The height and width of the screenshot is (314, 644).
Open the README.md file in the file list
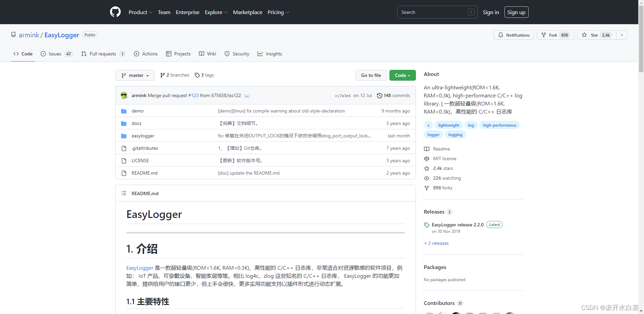(x=145, y=173)
